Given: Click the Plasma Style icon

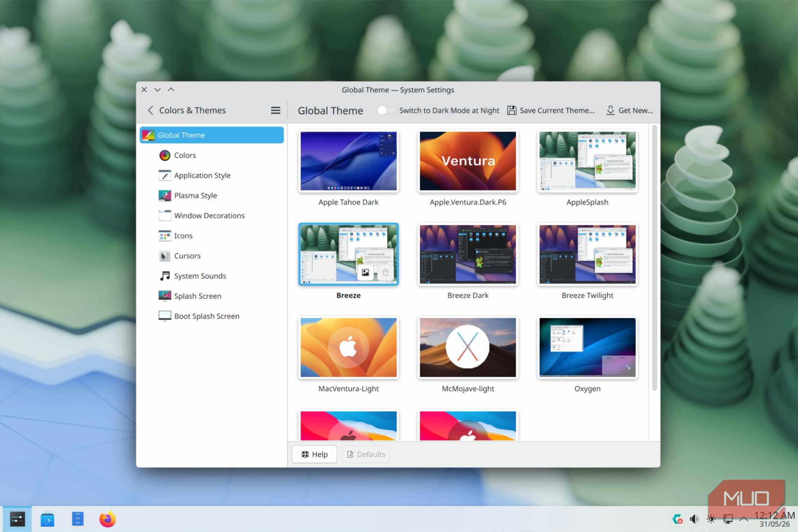Looking at the screenshot, I should [165, 196].
